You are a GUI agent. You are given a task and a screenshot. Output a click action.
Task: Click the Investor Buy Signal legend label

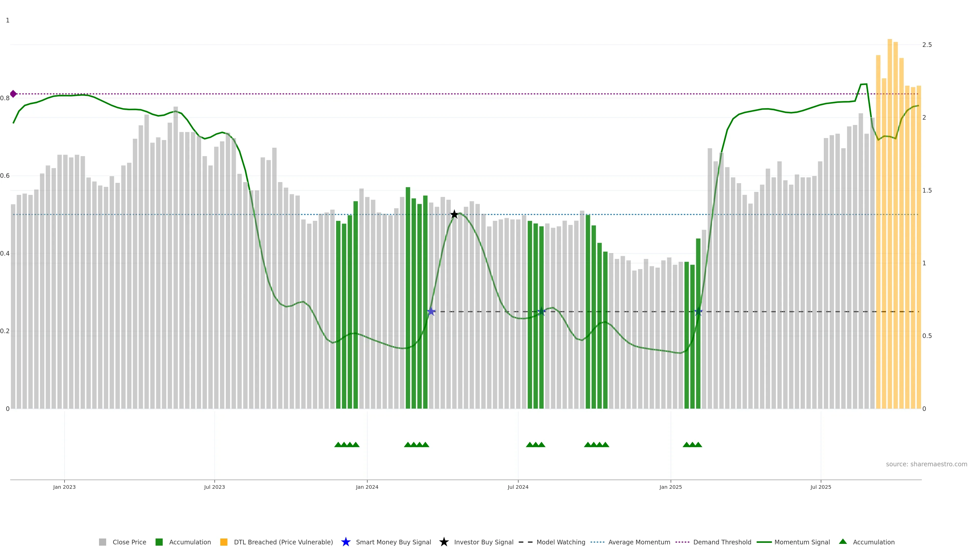[x=484, y=542]
